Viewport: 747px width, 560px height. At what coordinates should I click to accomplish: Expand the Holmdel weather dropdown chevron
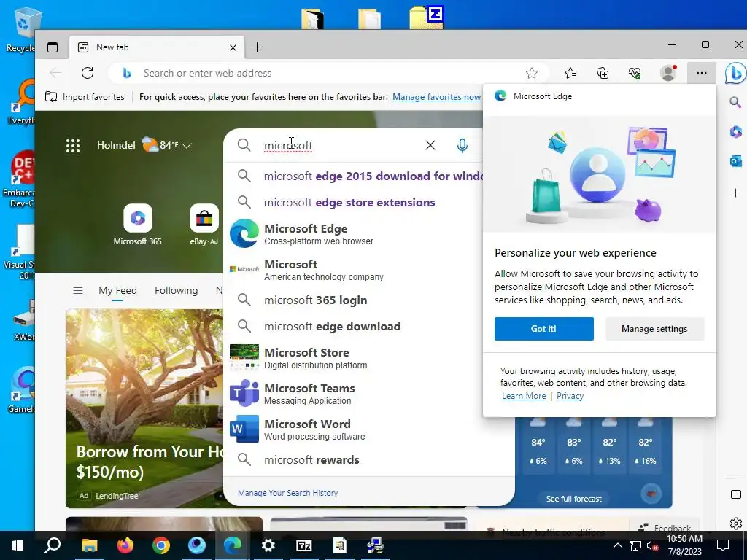click(187, 146)
